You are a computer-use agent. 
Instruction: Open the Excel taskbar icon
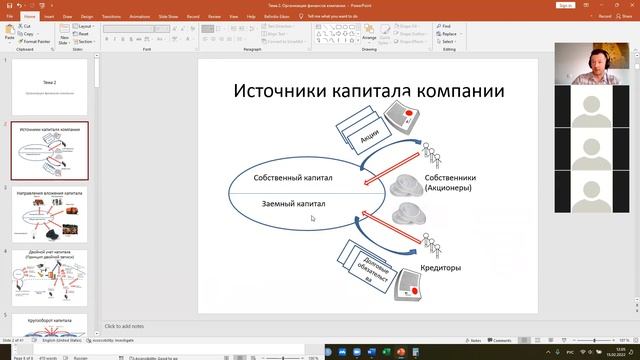point(386,352)
